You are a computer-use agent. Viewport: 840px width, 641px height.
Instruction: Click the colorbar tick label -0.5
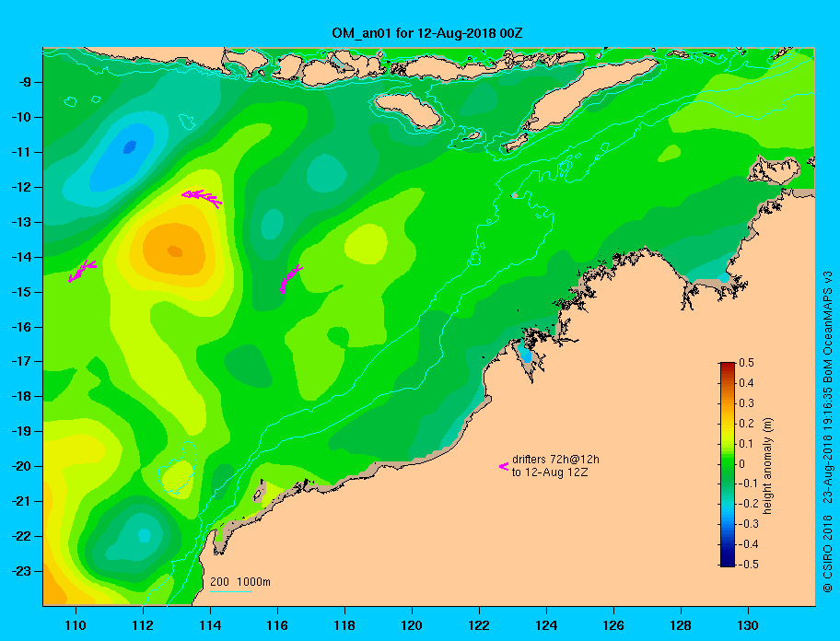(x=749, y=565)
